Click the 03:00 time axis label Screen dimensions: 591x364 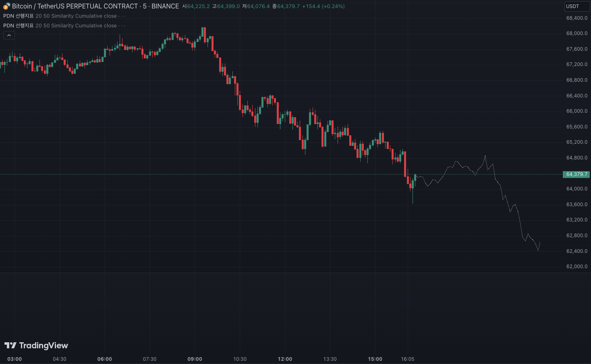pyautogui.click(x=15, y=359)
